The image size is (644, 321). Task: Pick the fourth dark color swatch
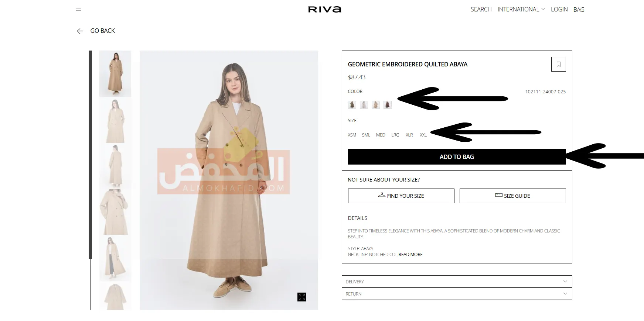point(387,105)
